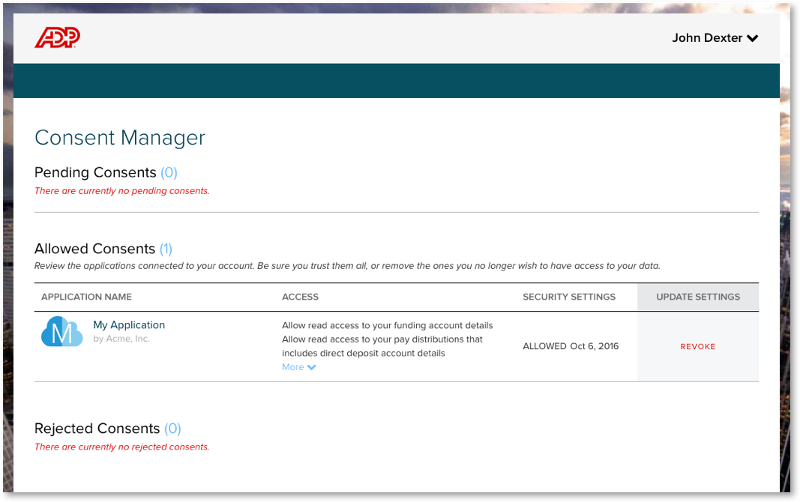The width and height of the screenshot is (800, 502).
Task: Open the My Application name link
Action: 129,325
